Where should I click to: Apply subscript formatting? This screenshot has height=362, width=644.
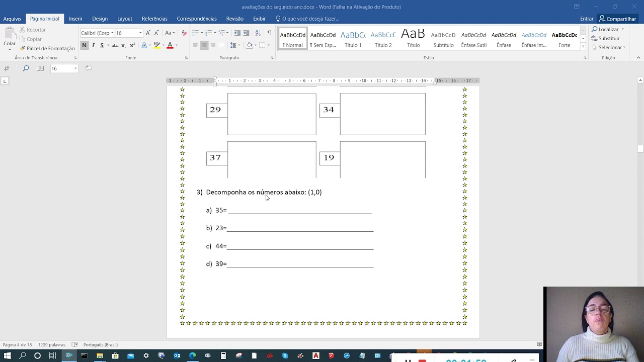click(123, 45)
